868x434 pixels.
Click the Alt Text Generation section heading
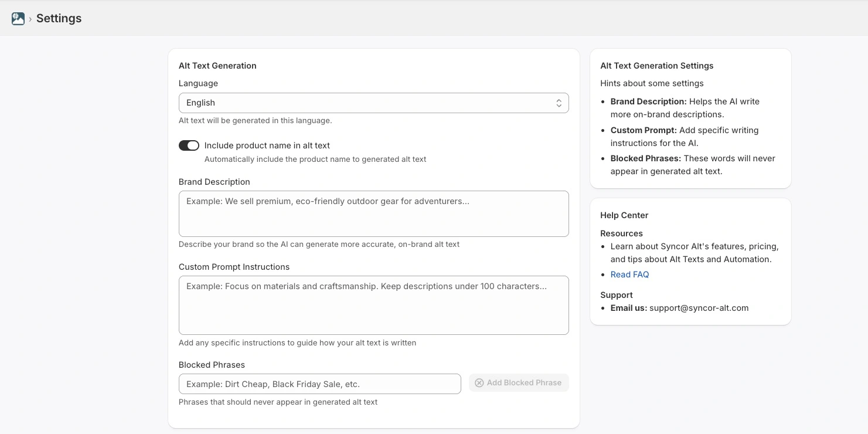pyautogui.click(x=217, y=65)
